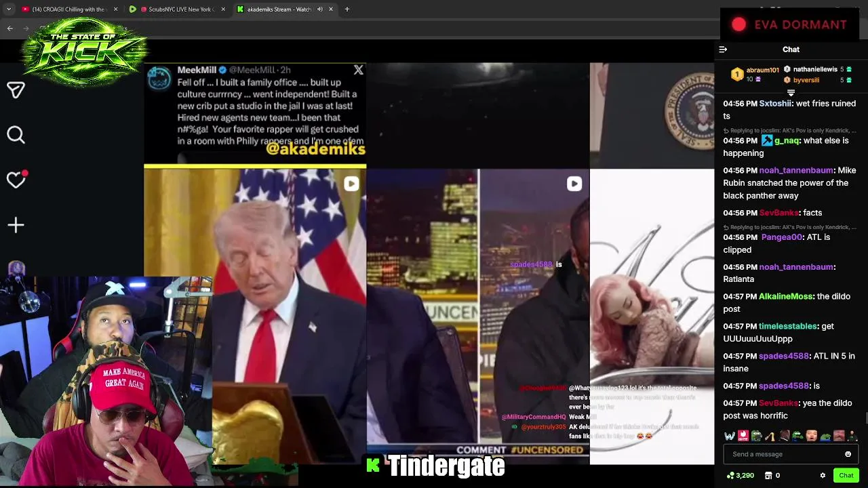
Task: Click spades4588 on ATL IN 5 message
Action: click(x=784, y=356)
